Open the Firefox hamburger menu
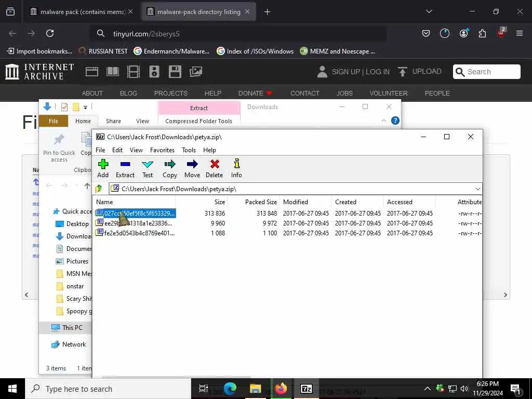 [519, 33]
